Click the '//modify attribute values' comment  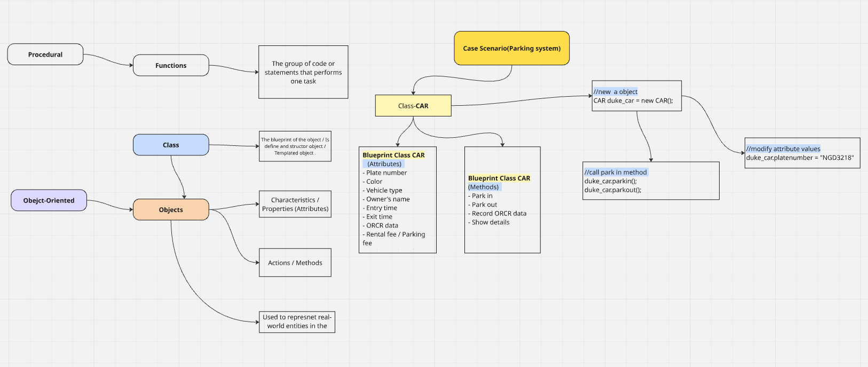[x=783, y=149]
